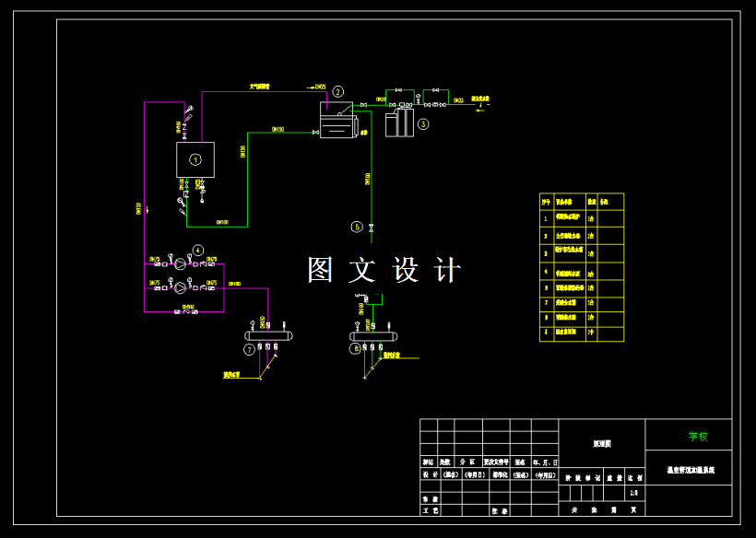
Task: Click the DN75 label left of lower pump
Action: [154, 283]
